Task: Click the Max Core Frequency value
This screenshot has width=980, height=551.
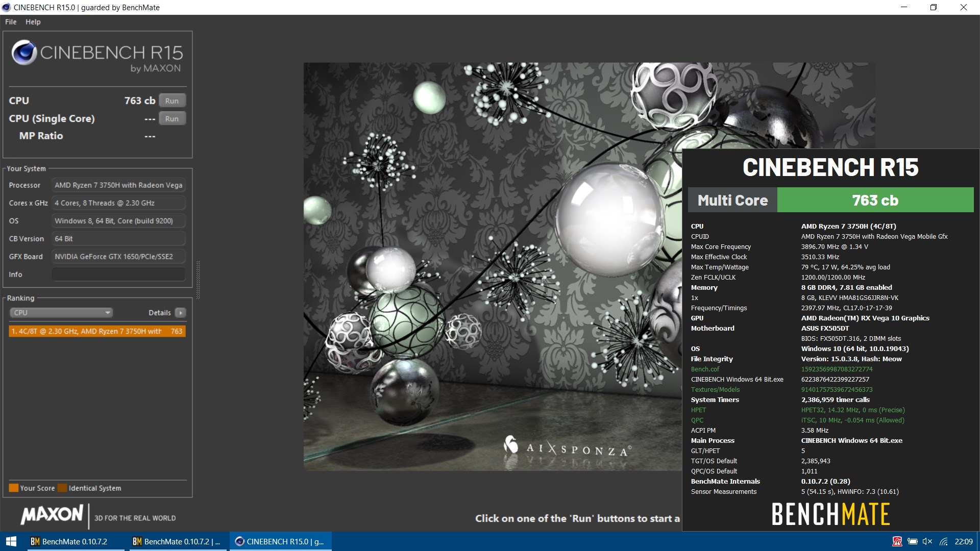Action: 835,247
